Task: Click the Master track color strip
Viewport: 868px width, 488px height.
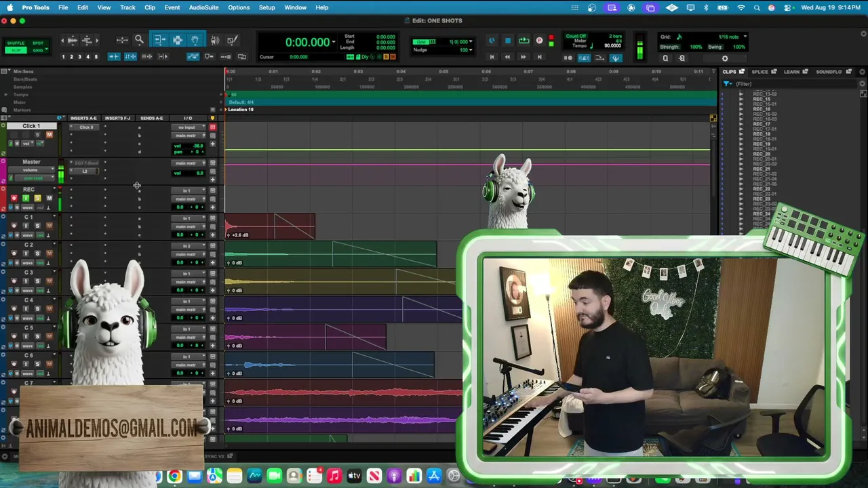Action: [x=3, y=170]
